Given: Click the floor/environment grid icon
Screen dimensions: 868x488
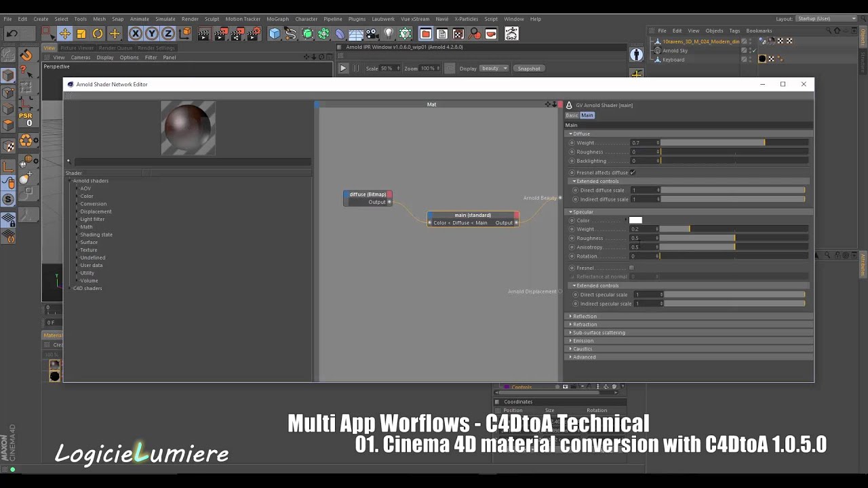Looking at the screenshot, I should [356, 33].
